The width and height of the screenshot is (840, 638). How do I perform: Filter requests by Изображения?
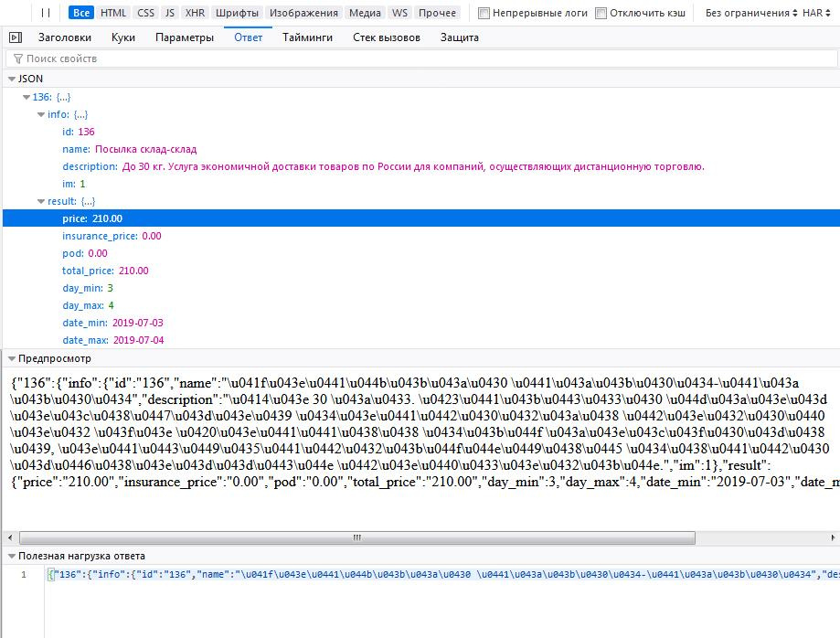coord(303,12)
